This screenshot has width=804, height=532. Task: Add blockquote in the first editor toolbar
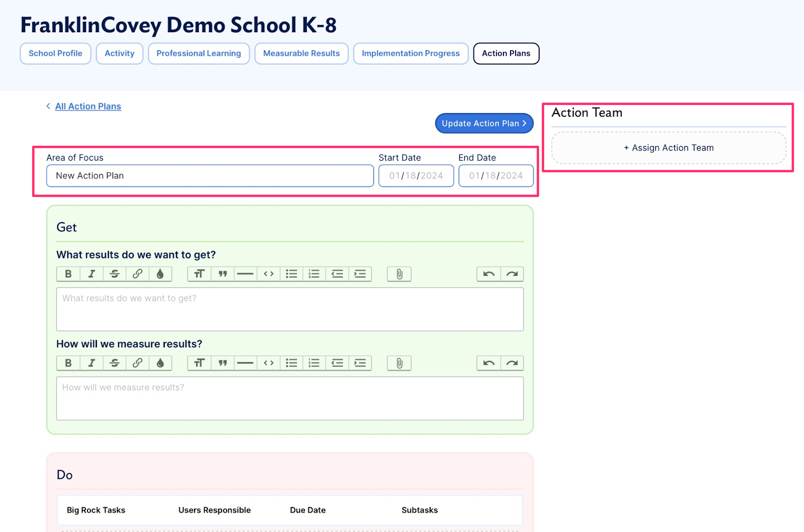223,274
